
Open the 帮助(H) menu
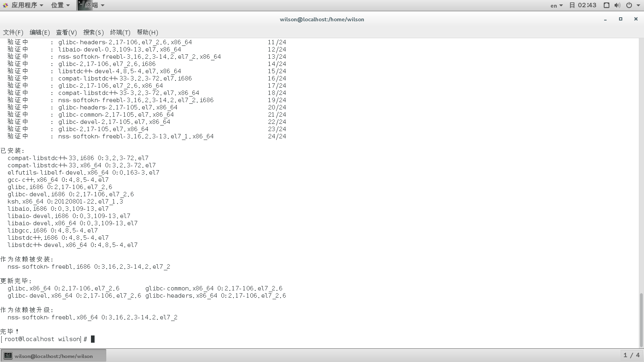tap(147, 32)
